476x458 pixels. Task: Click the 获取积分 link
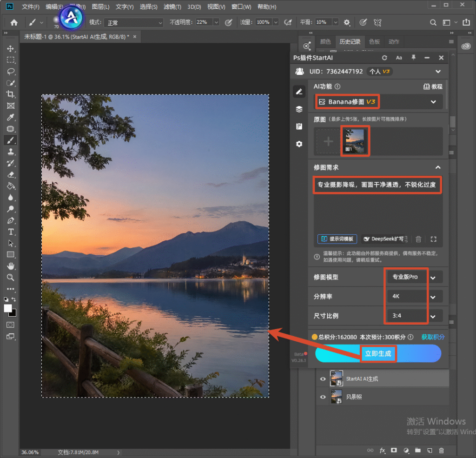[433, 337]
